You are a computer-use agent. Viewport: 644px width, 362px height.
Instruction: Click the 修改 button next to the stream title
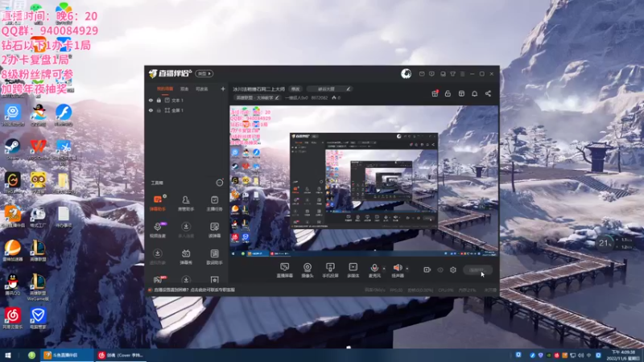point(295,89)
